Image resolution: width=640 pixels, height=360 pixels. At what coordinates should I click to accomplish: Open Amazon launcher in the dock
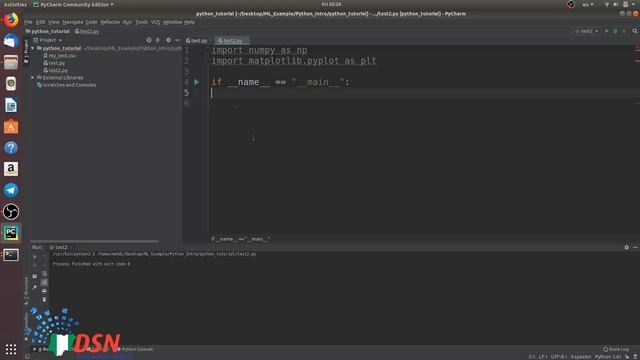[x=11, y=169]
